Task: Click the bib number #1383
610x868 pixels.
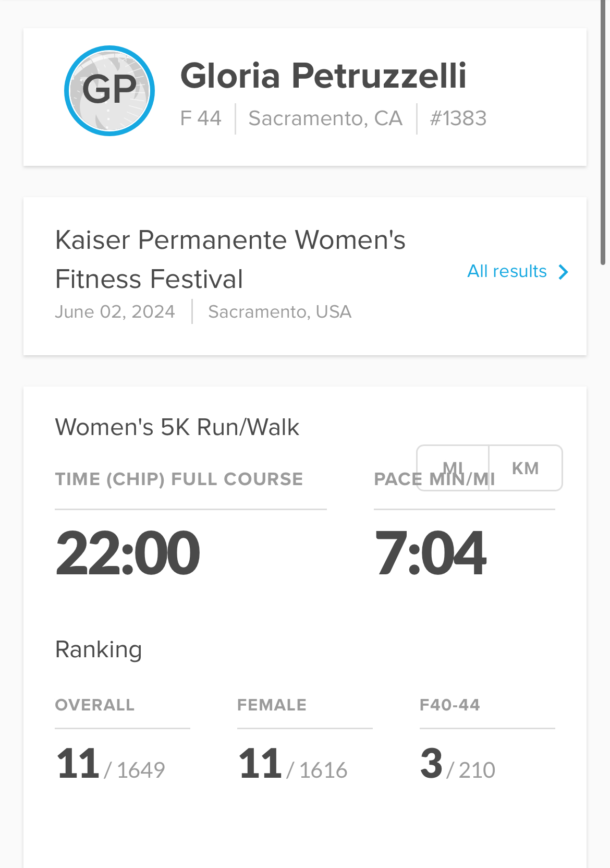Action: coord(458,118)
